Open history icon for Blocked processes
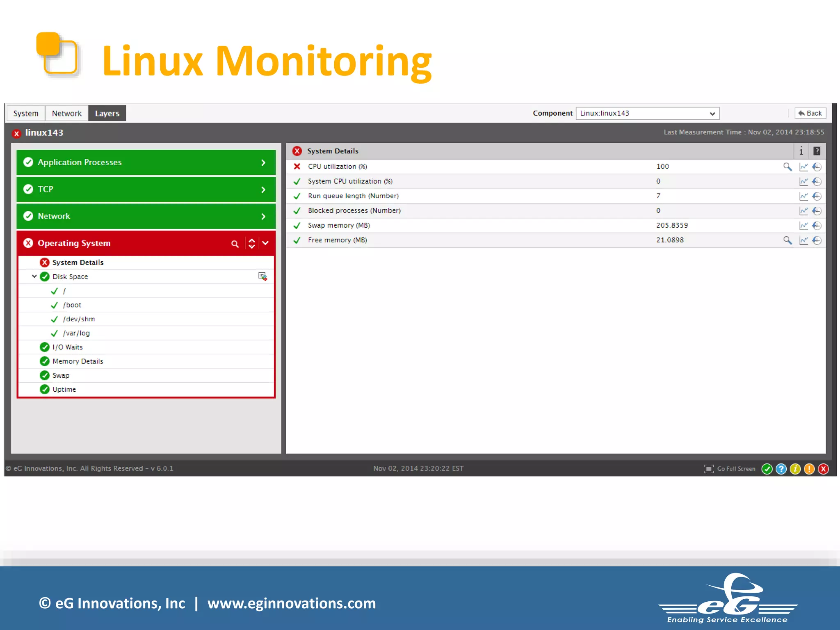 [817, 211]
